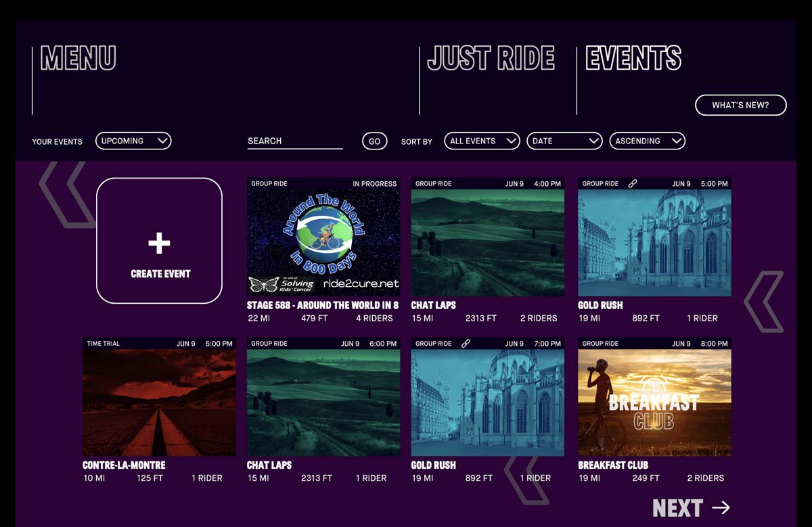The width and height of the screenshot is (812, 527).
Task: Click the WHAT'S NEW? button
Action: click(741, 105)
